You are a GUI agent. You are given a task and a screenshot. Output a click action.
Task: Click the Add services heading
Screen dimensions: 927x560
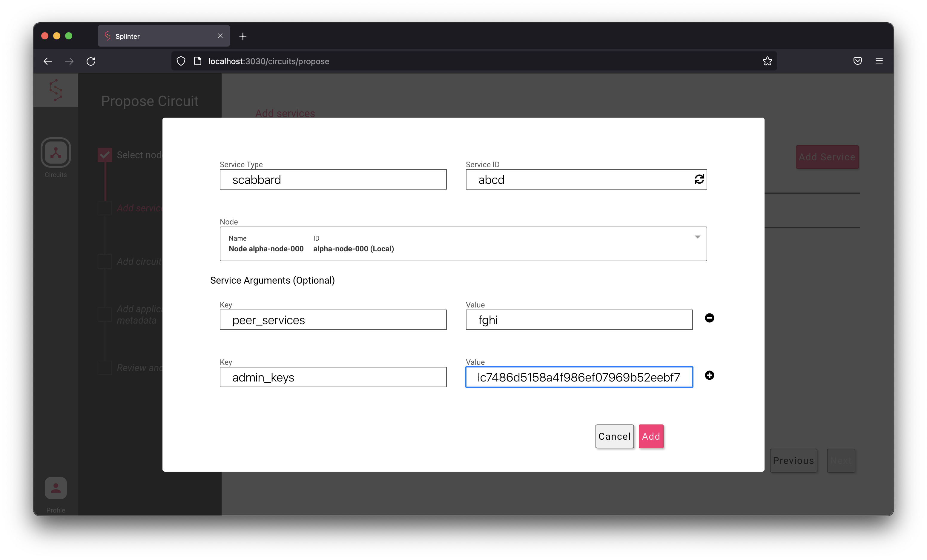tap(285, 113)
